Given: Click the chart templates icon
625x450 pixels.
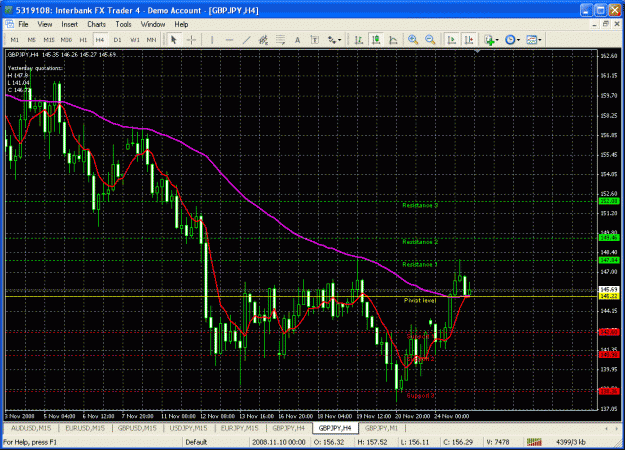Looking at the screenshot, I should click(x=531, y=40).
